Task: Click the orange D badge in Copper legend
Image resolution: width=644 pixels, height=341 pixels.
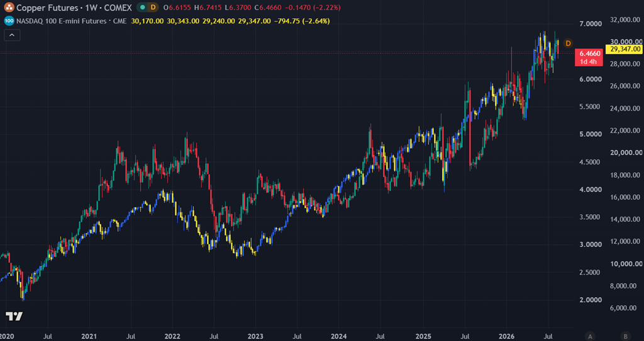Action: [x=153, y=8]
